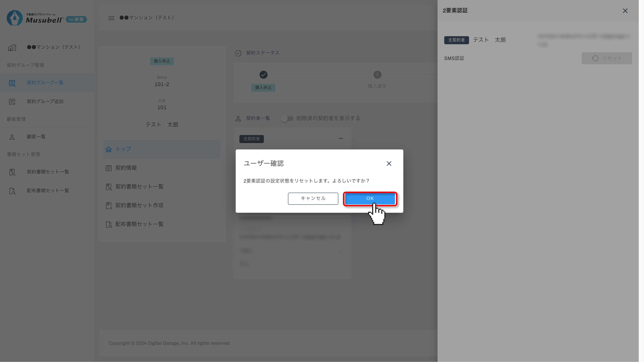Screen dimensions: 644x362
Task: Click 契約書類セット作成 icon in contract menu
Action: coord(108,206)
